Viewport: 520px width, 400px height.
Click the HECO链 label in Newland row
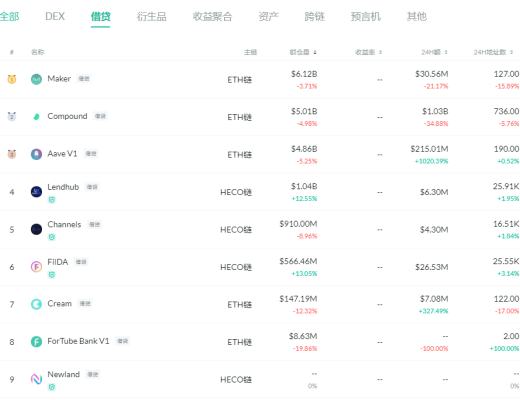click(236, 380)
